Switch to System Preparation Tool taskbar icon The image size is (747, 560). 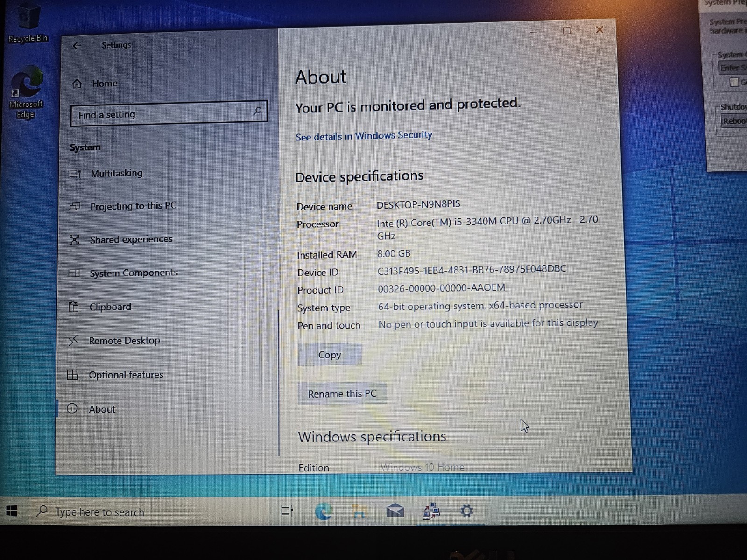coord(431,511)
